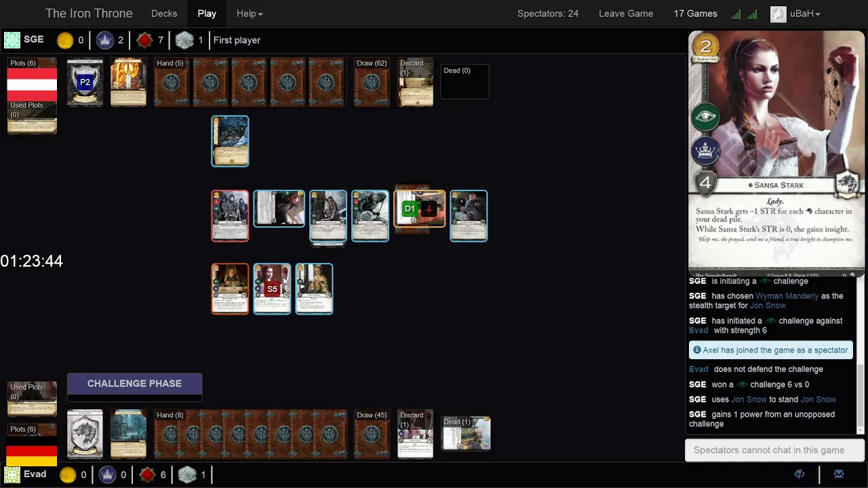Switch to the Play tab
868x488 pixels.
[x=207, y=14]
